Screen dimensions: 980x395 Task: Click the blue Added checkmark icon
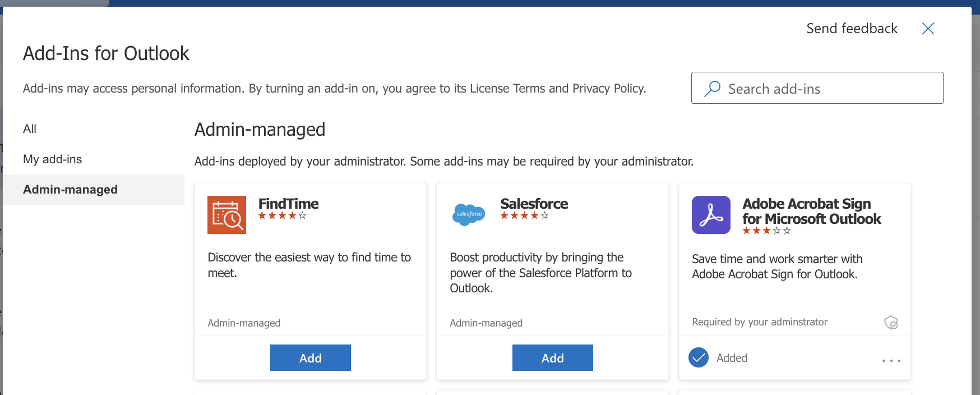[699, 357]
